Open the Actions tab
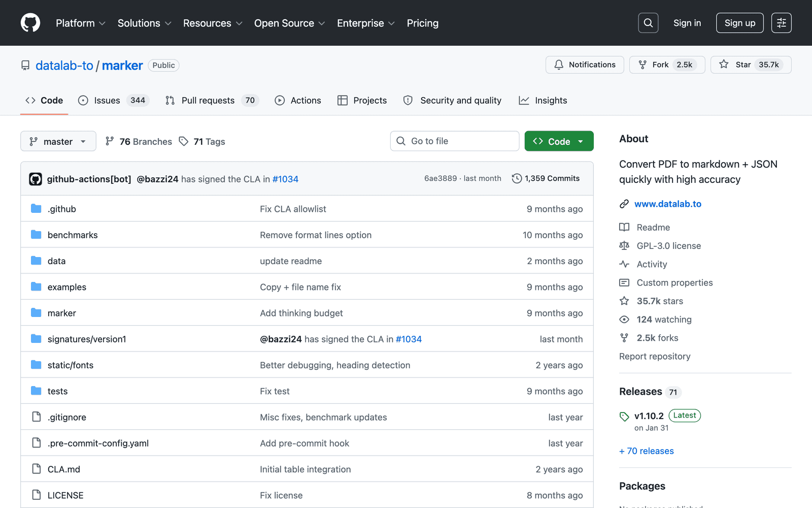 click(x=298, y=101)
